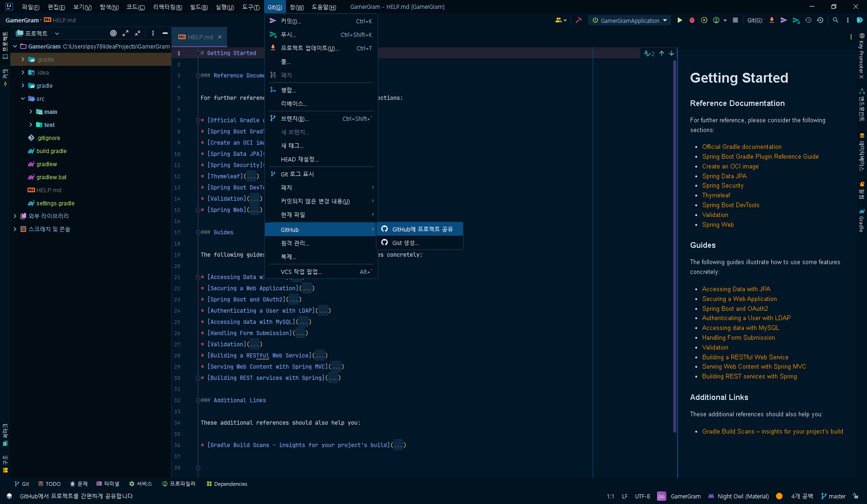Select build.gradle file in project tree

pyautogui.click(x=51, y=151)
